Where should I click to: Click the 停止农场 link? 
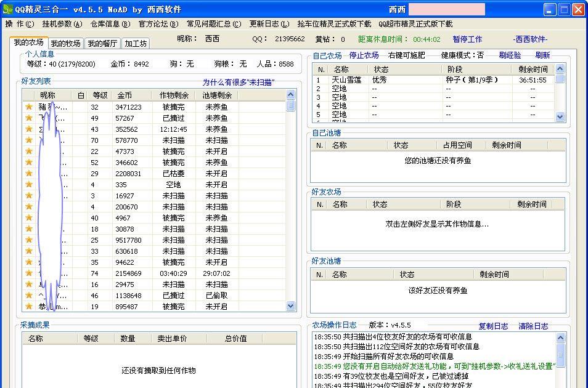[x=364, y=55]
